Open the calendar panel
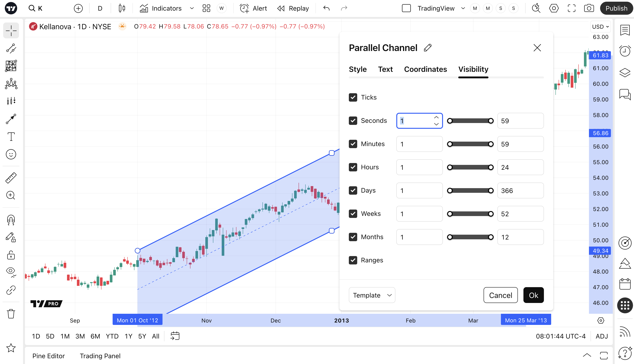The height and width of the screenshot is (364, 634). [x=625, y=284]
